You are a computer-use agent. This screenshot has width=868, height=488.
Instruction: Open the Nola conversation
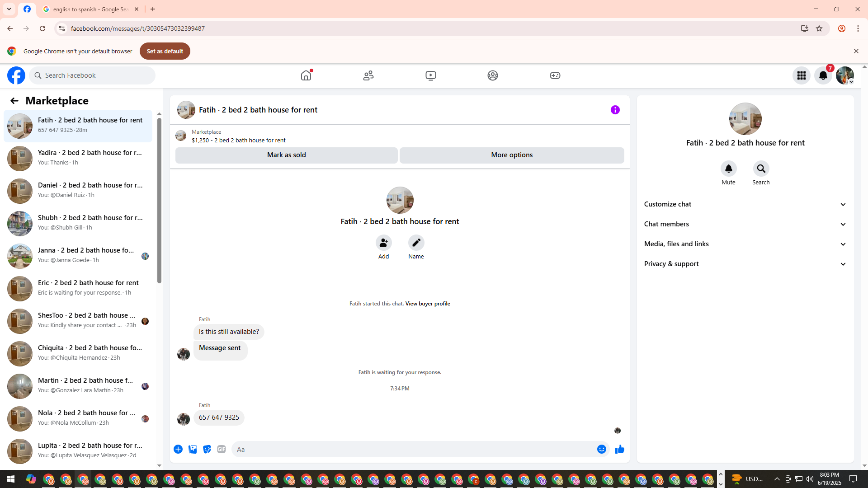tap(78, 419)
